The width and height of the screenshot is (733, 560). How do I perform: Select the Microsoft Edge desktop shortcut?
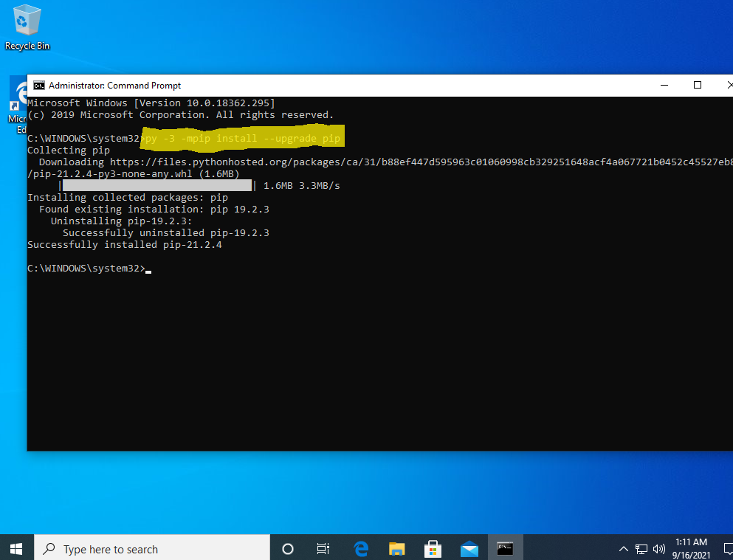tap(18, 105)
